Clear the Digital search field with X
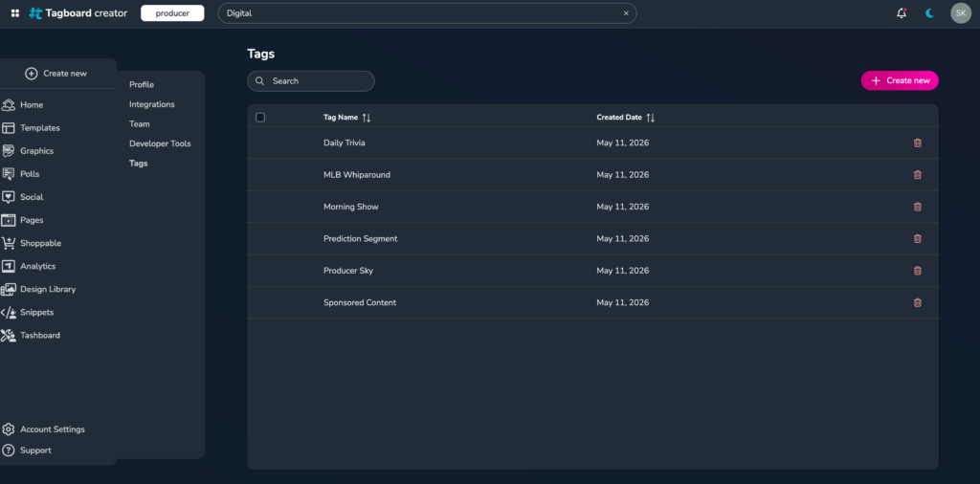This screenshot has height=484, width=980. [x=626, y=13]
